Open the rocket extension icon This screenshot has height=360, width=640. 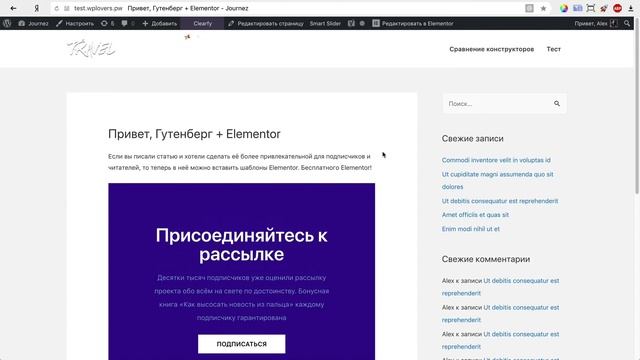tap(604, 8)
